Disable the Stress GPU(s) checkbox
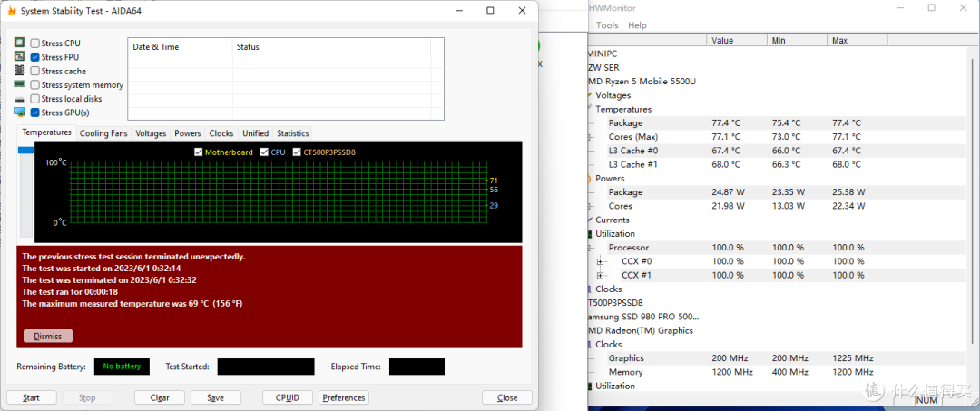This screenshot has height=411, width=980. [35, 113]
